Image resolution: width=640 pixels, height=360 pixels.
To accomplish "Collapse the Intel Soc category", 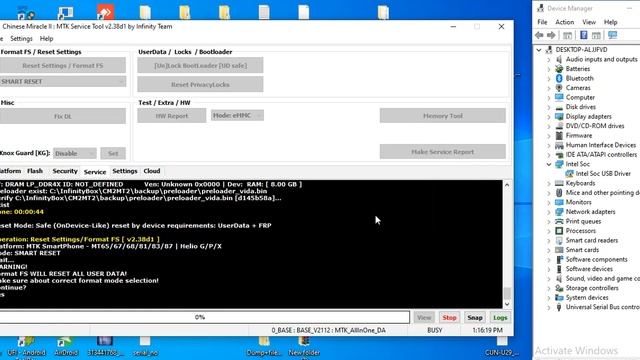I will coord(549,164).
